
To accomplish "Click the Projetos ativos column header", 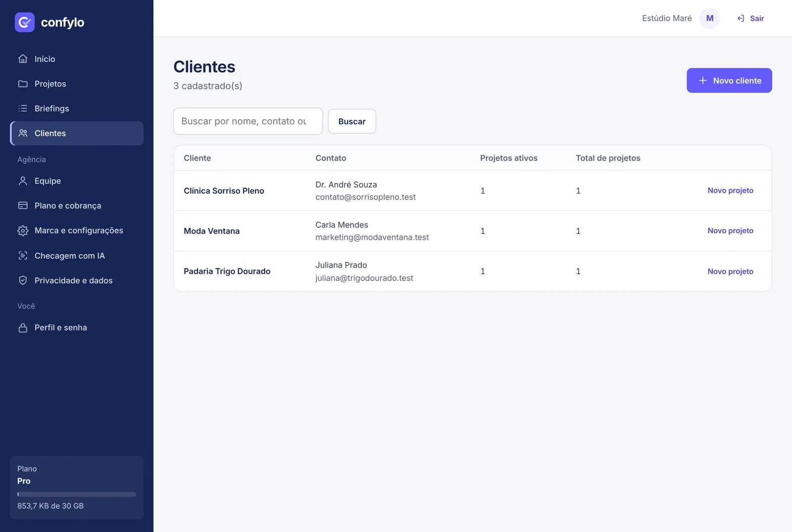I will click(508, 158).
